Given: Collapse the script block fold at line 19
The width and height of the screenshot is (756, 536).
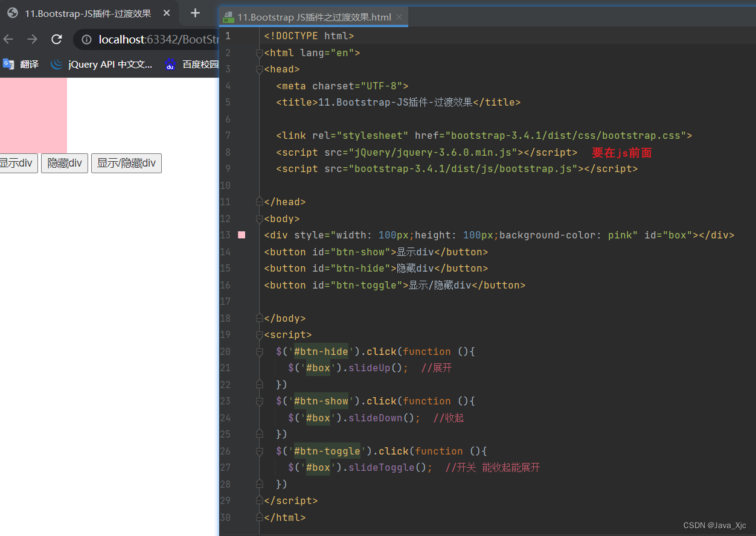Looking at the screenshot, I should point(260,334).
